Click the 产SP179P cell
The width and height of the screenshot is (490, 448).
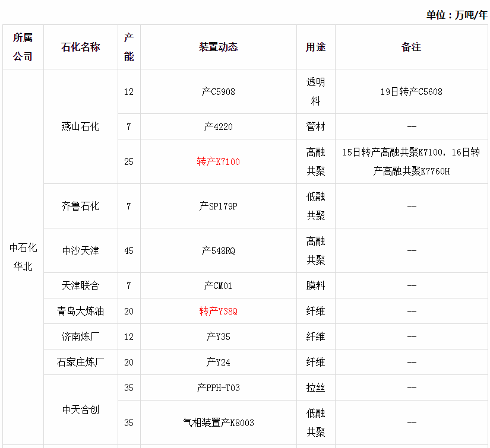point(218,206)
